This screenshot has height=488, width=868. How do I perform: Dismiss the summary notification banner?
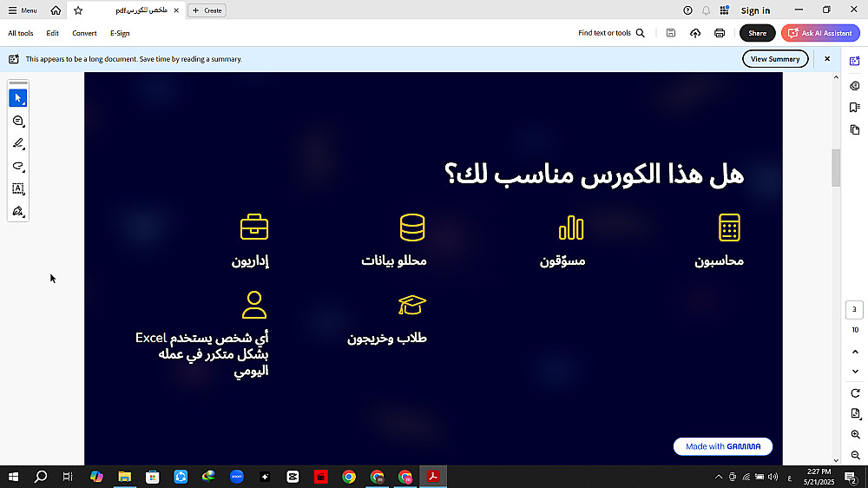pyautogui.click(x=827, y=59)
